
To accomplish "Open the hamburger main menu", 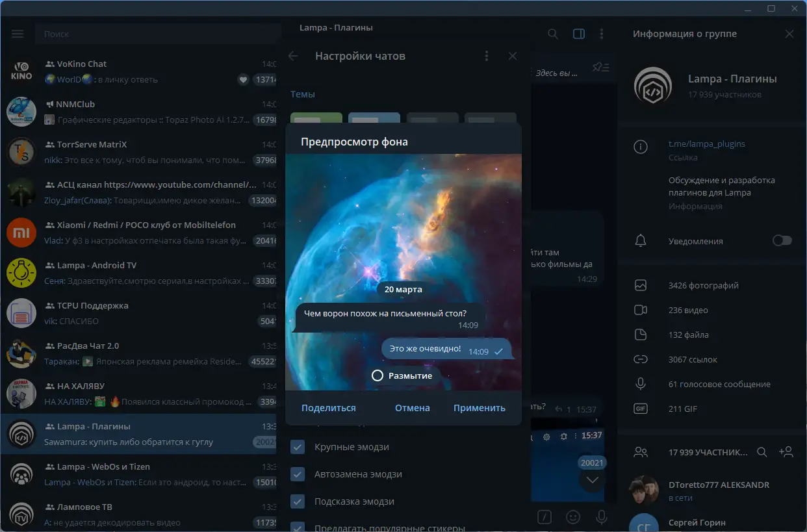I will [x=18, y=34].
